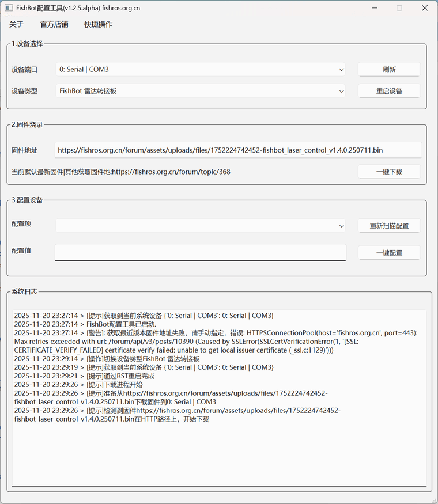Click the 刷新 button
438x504 pixels.
[x=389, y=70]
